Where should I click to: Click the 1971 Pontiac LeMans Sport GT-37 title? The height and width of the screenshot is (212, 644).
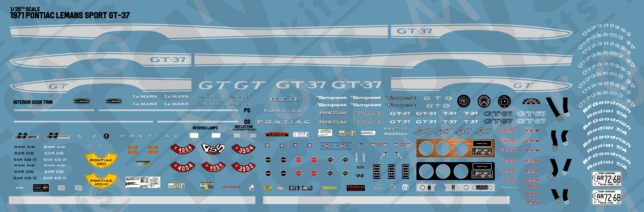tap(70, 15)
